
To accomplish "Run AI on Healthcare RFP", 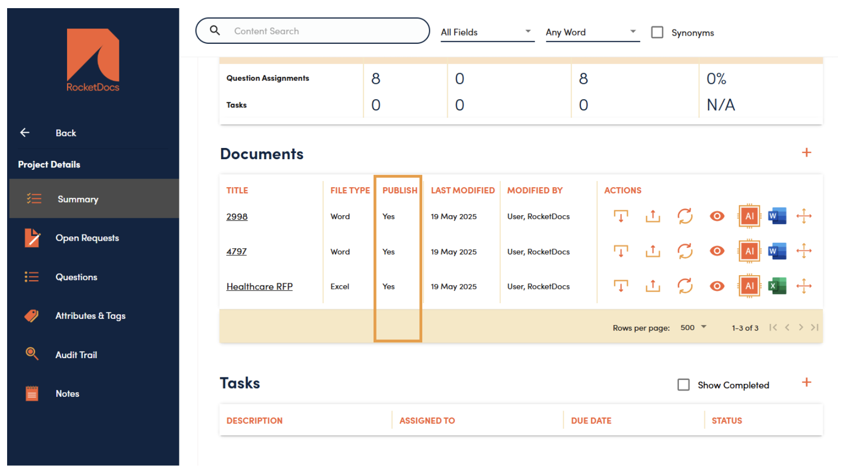I will 749,286.
